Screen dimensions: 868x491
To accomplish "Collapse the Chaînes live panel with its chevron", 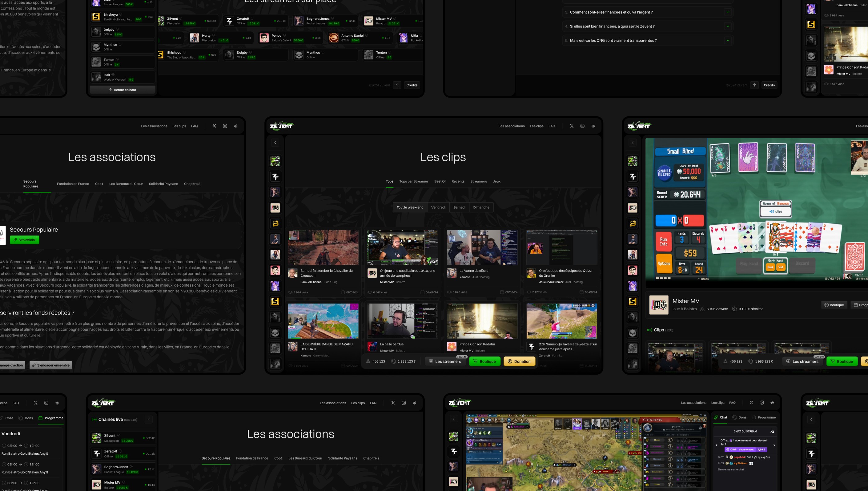I will coord(149,419).
